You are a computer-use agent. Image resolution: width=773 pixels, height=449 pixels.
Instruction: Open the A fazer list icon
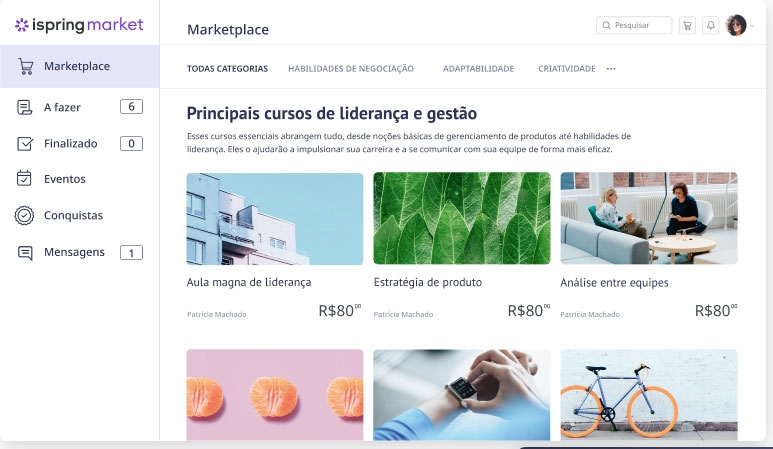(24, 107)
